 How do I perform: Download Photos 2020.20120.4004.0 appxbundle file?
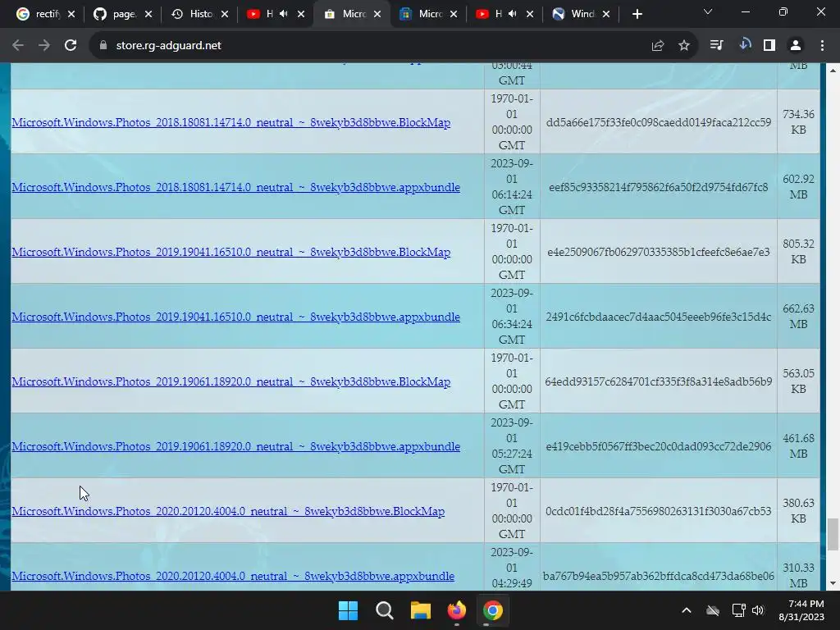point(233,576)
